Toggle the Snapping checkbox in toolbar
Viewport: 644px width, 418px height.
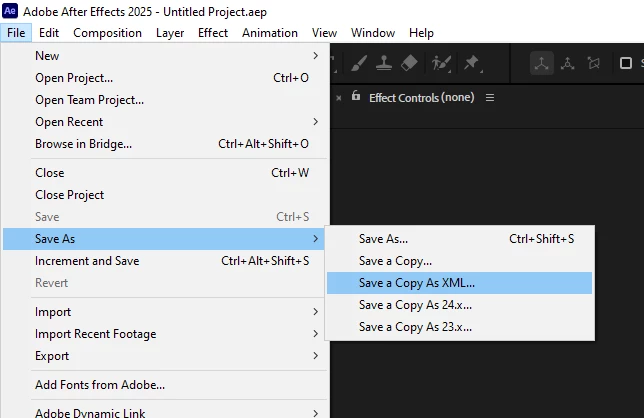pyautogui.click(x=626, y=63)
